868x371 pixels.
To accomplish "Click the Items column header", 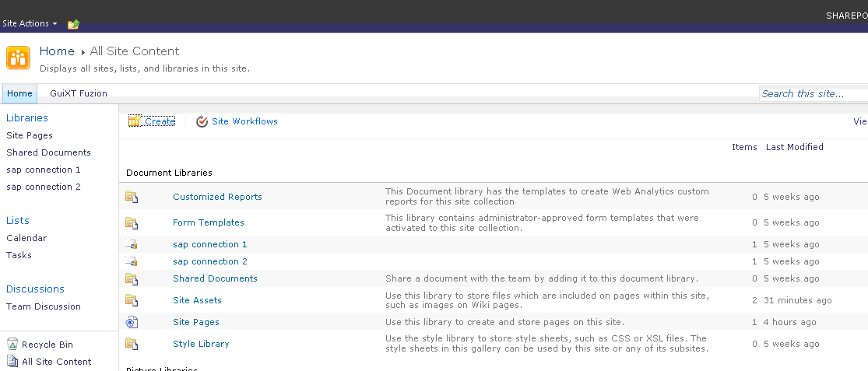I will tap(744, 147).
